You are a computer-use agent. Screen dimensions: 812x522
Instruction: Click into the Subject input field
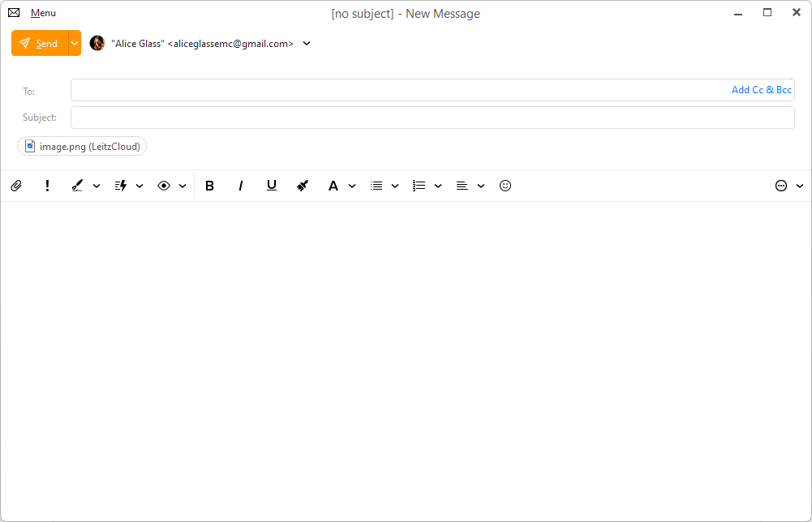(432, 118)
